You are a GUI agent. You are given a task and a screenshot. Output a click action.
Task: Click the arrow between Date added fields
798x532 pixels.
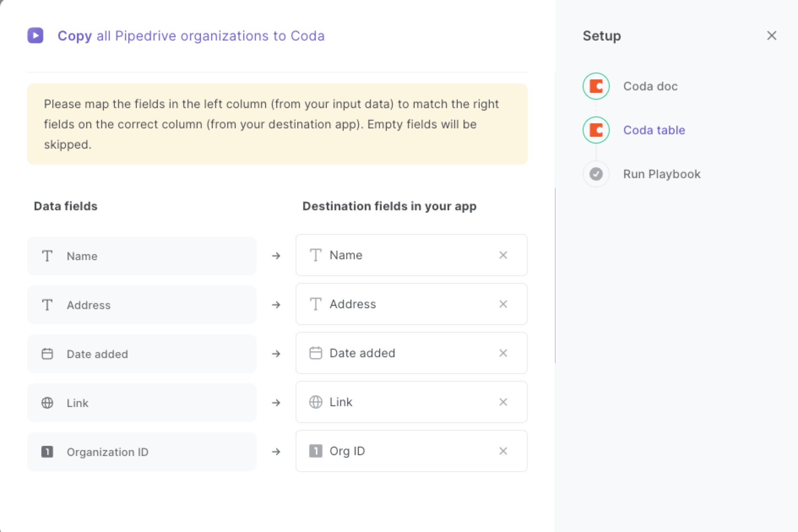pyautogui.click(x=276, y=354)
